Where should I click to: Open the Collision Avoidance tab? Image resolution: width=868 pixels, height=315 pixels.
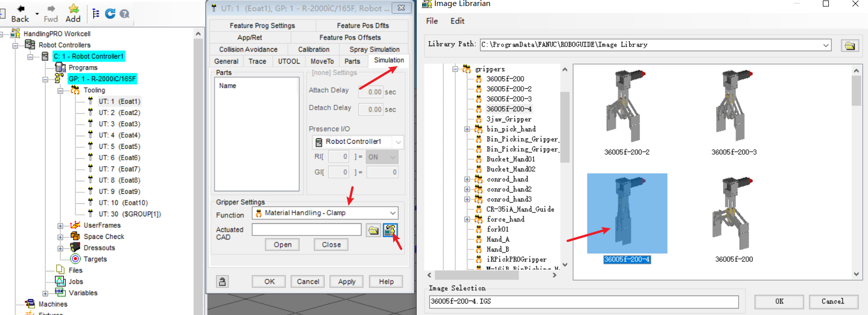[x=248, y=50]
